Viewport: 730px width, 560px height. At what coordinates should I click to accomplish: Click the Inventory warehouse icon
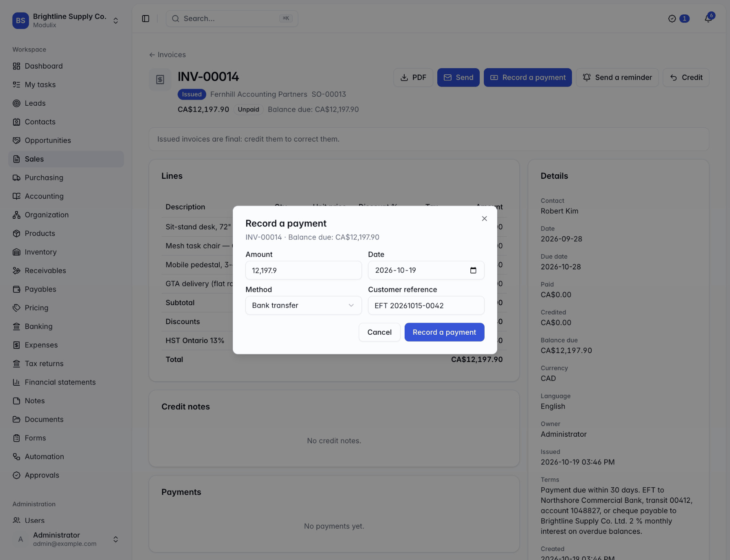tap(16, 252)
